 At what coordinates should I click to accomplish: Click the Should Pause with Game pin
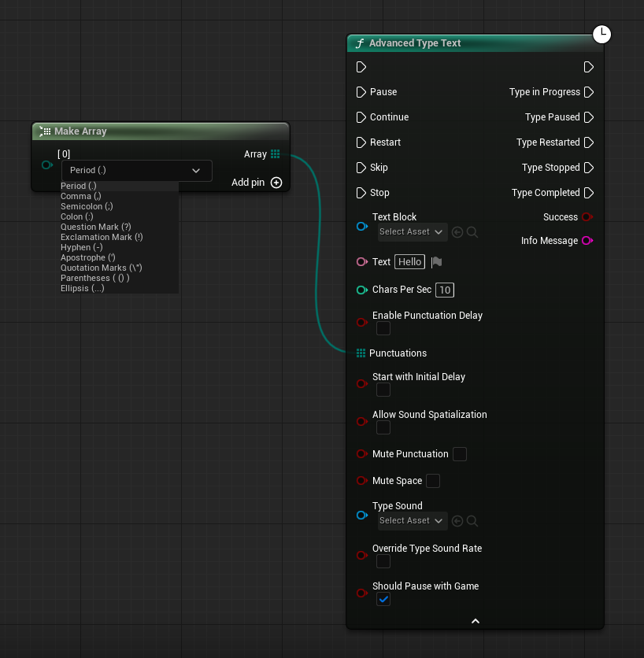362,593
